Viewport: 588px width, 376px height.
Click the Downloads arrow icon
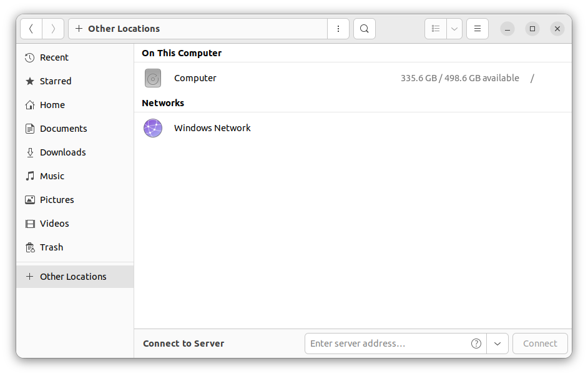tap(30, 152)
